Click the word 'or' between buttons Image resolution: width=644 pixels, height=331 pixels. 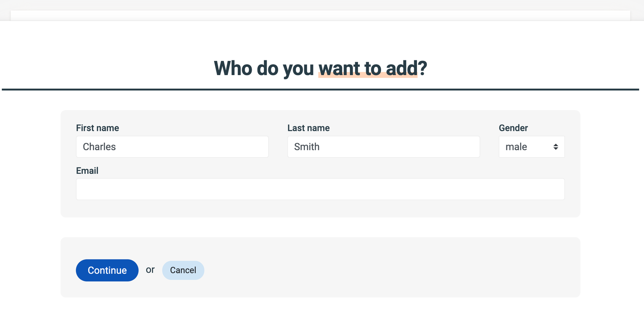point(150,270)
